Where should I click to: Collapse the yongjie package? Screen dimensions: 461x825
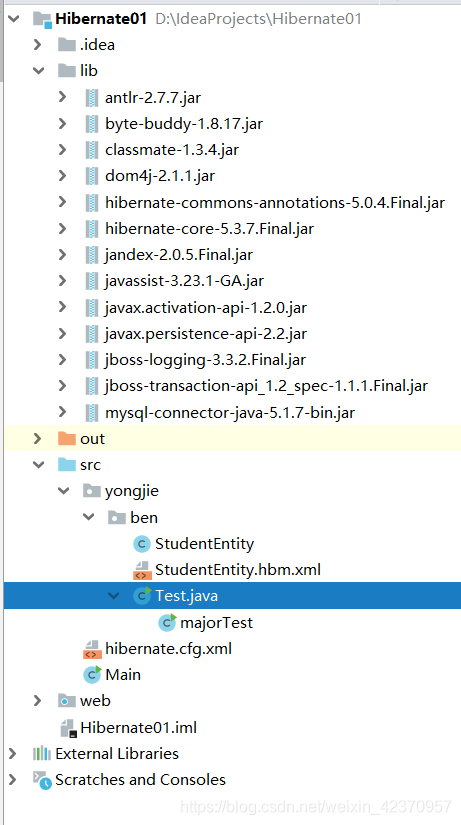(x=64, y=491)
